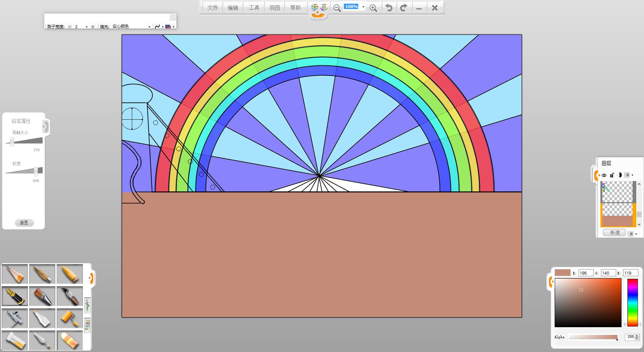644x352 pixels.
Task: Select the pencil tool
Action: coord(15,274)
